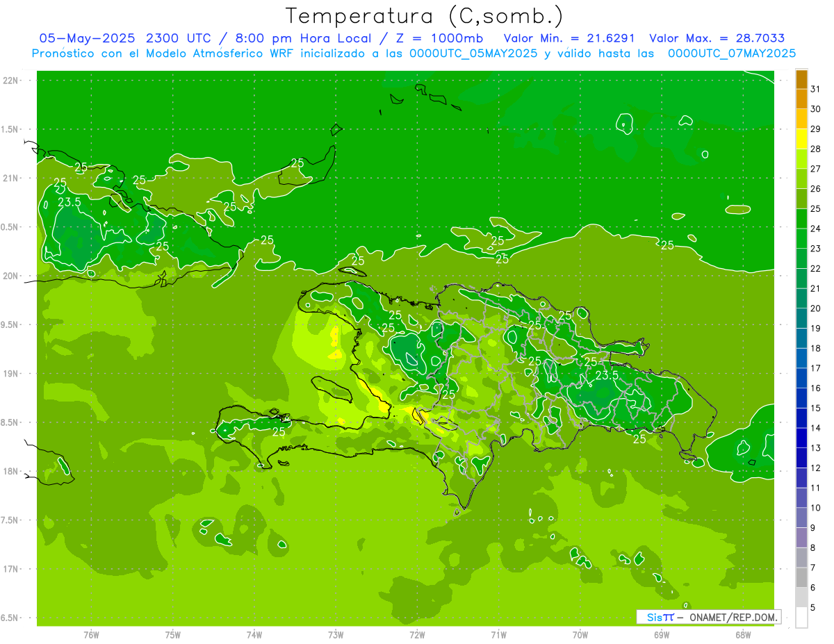Click the purple swatch between 8 and 9
834x644 pixels.
coord(801,538)
